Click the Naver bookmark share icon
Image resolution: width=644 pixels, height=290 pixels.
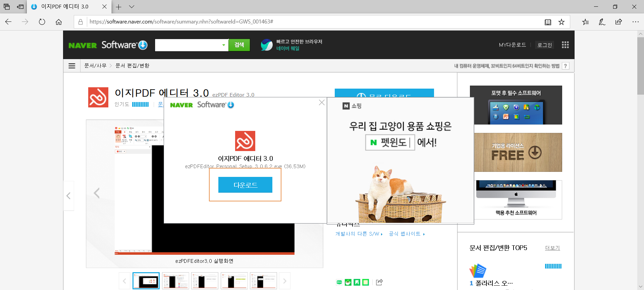[x=357, y=282]
